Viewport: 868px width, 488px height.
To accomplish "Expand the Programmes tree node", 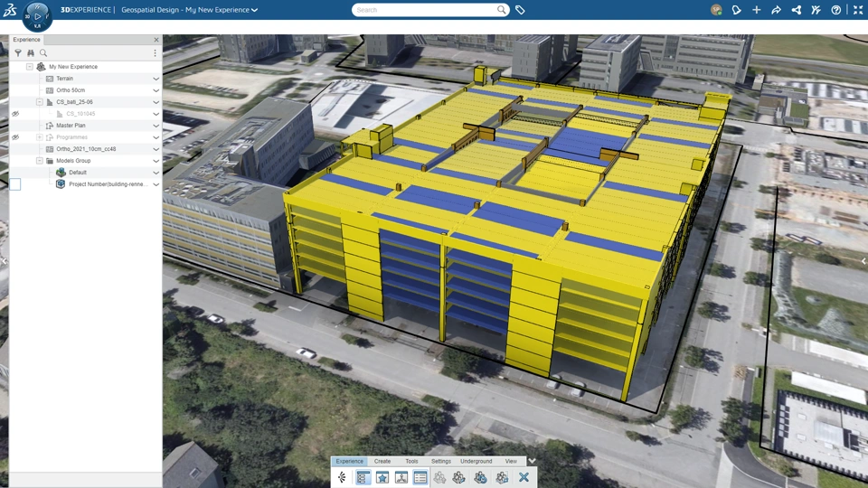I will point(39,137).
